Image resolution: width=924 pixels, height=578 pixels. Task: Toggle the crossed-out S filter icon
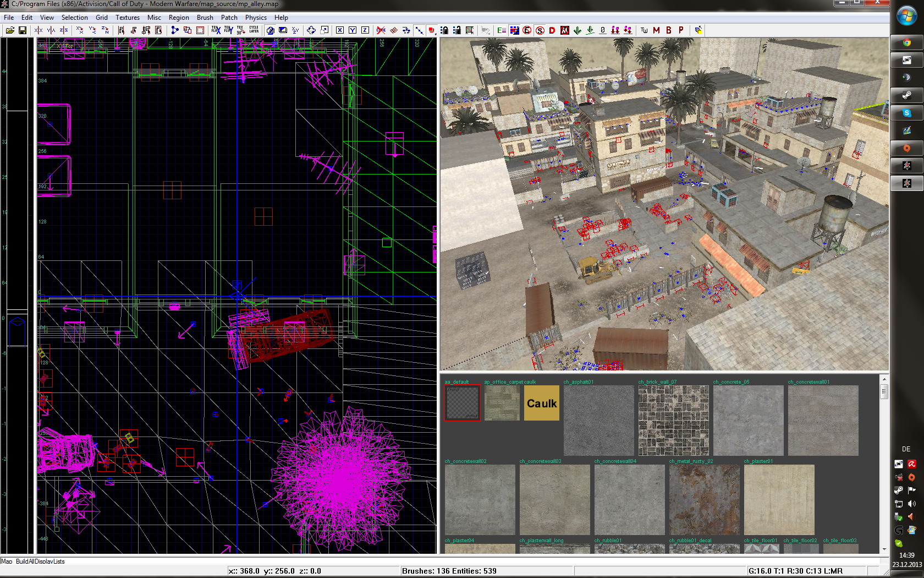540,30
